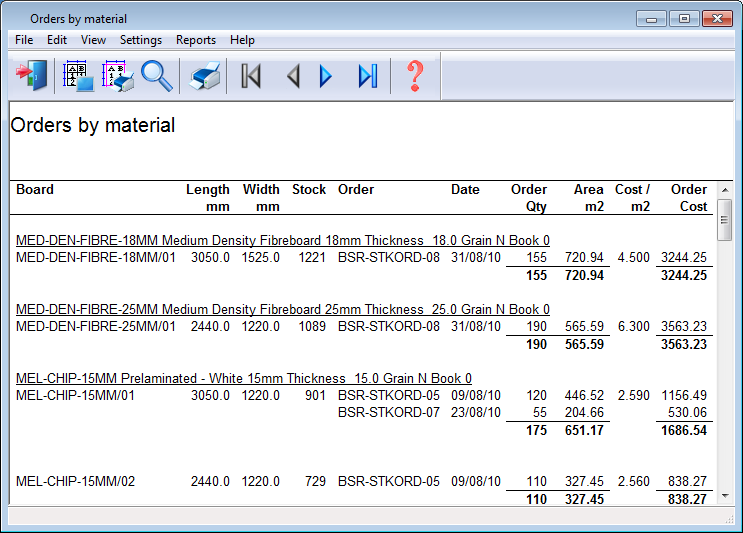The height and width of the screenshot is (533, 743).
Task: Click order cost 530.06
Action: [x=687, y=412]
